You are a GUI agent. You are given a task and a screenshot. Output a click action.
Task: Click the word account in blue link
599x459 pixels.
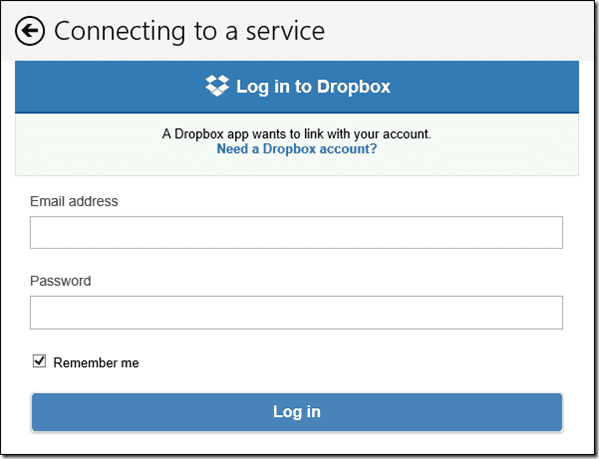(348, 149)
